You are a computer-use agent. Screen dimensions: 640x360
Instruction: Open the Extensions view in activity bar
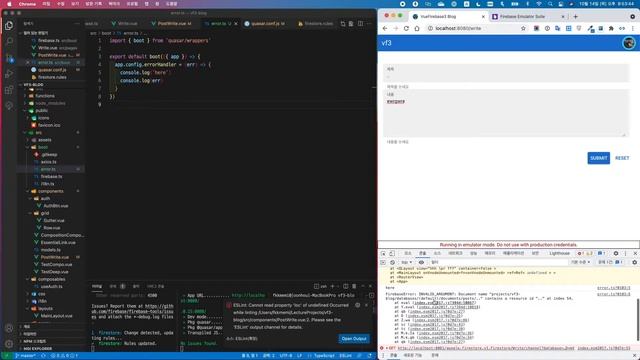(9, 90)
